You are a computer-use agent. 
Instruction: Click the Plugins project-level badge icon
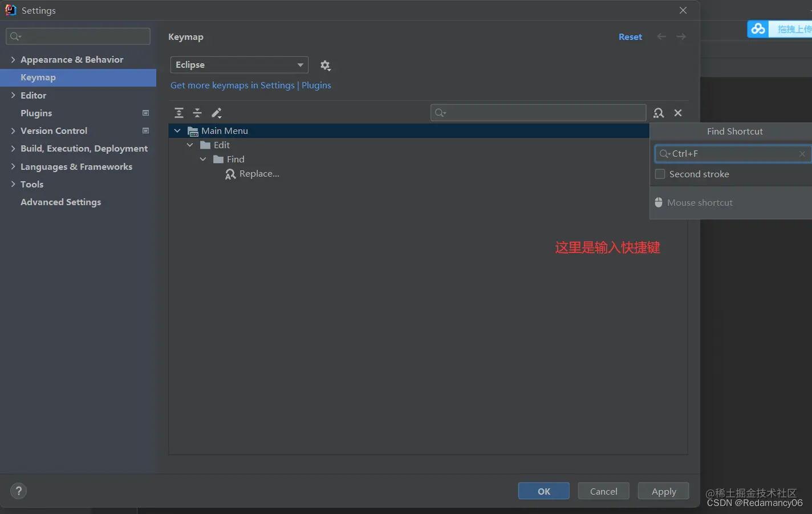point(145,113)
